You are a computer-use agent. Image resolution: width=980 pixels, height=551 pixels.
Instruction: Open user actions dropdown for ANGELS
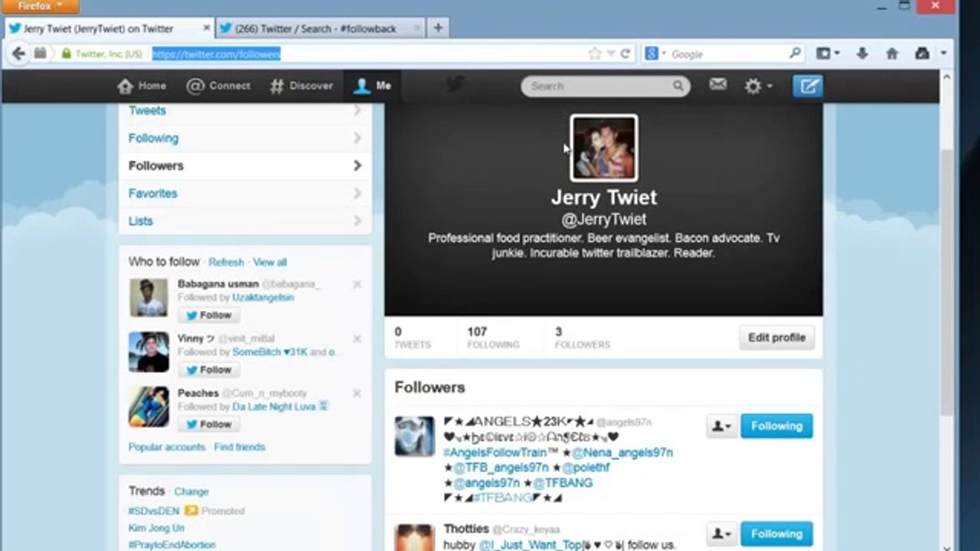pos(720,426)
